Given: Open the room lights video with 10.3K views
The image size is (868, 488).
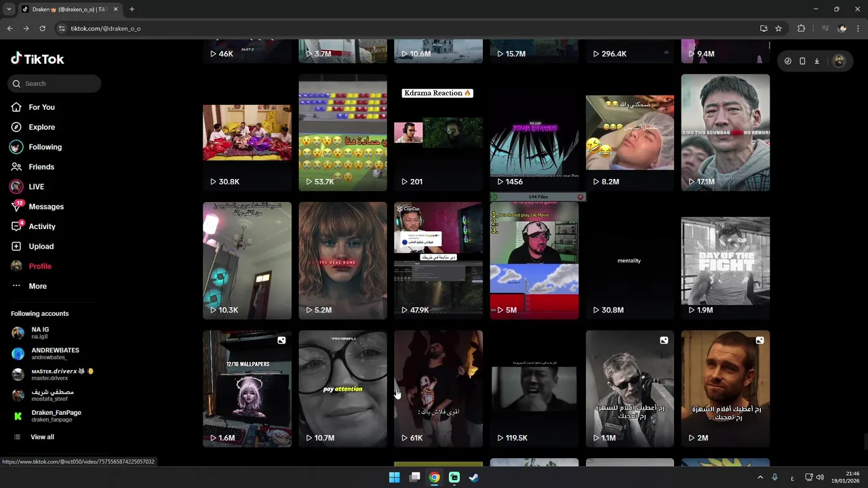Looking at the screenshot, I should tap(247, 261).
